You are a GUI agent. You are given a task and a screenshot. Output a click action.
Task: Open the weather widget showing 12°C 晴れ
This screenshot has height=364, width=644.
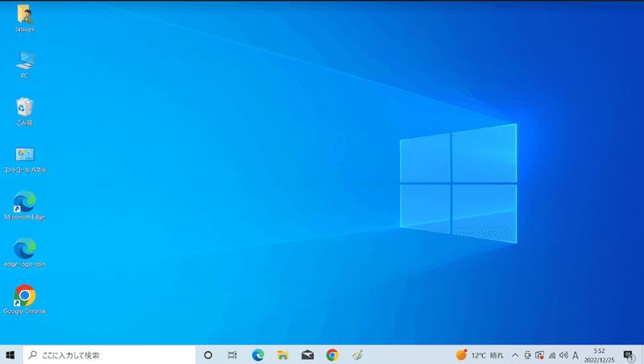click(479, 355)
